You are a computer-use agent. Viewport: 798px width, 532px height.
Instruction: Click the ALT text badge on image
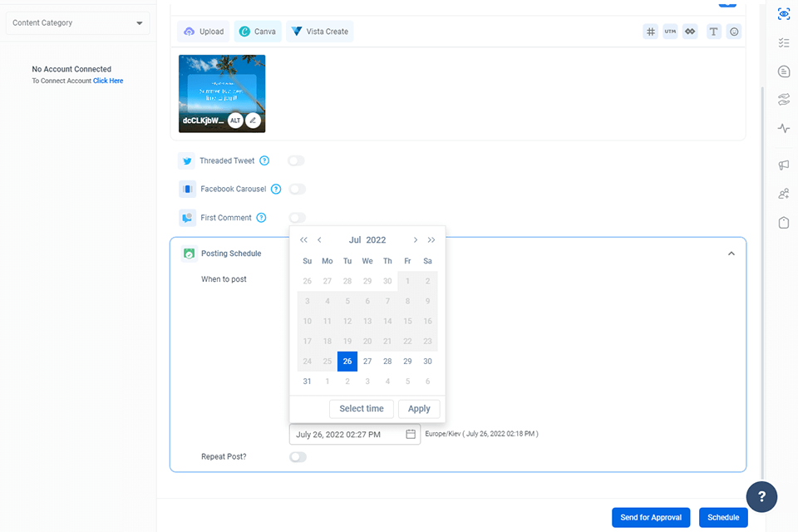(235, 121)
